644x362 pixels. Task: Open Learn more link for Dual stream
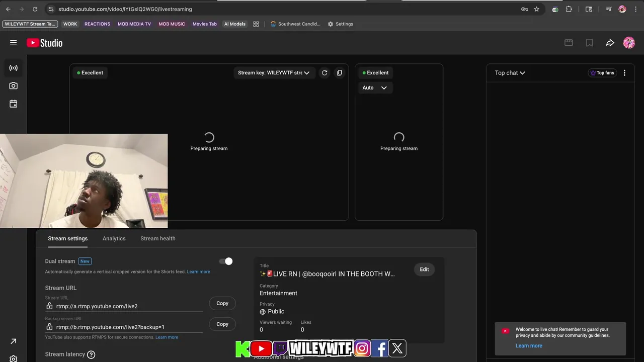(x=199, y=272)
